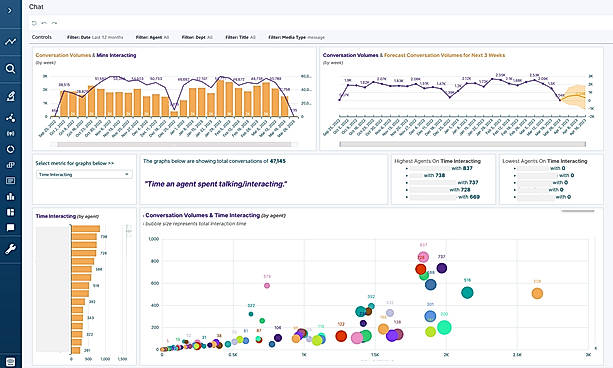Open the microscope sidebar icon
The image size is (613, 368).
(10, 96)
